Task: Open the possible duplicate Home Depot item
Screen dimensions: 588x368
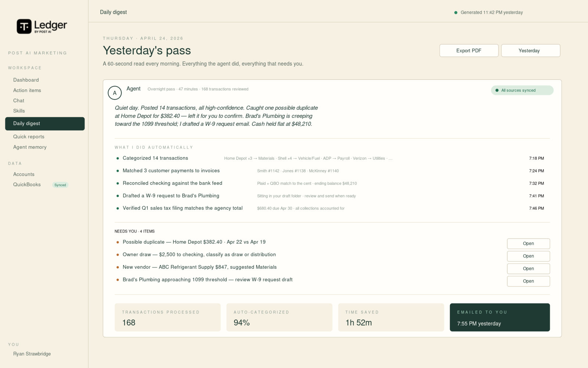Action: 528,244
